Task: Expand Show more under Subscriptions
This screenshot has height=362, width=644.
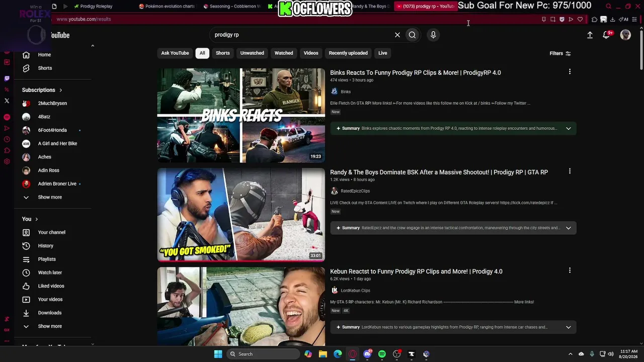Action: 49,197
